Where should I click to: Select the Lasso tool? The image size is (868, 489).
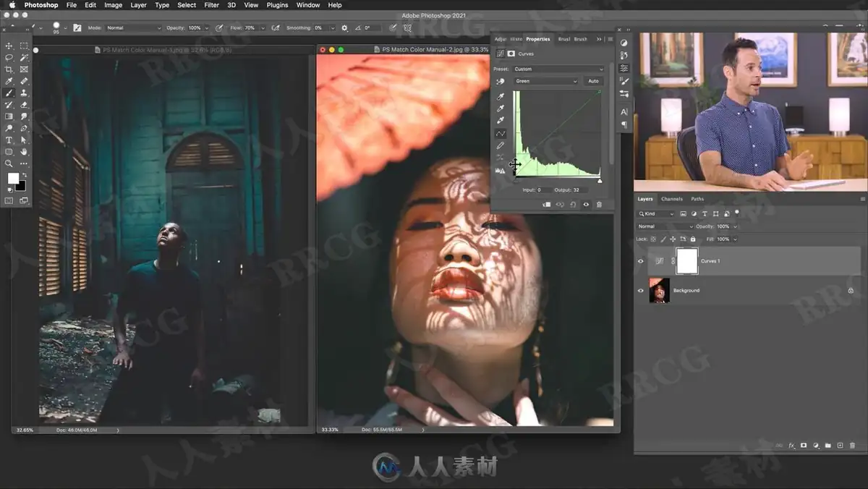[x=9, y=57]
